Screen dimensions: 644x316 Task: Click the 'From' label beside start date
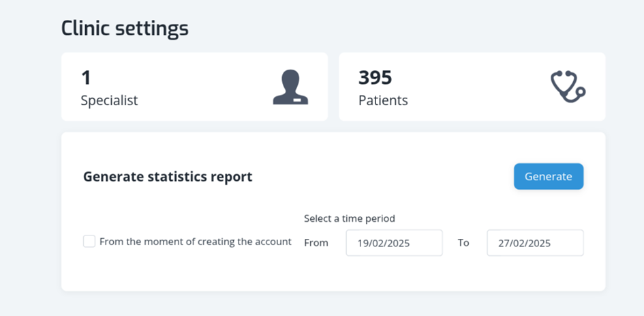(316, 243)
